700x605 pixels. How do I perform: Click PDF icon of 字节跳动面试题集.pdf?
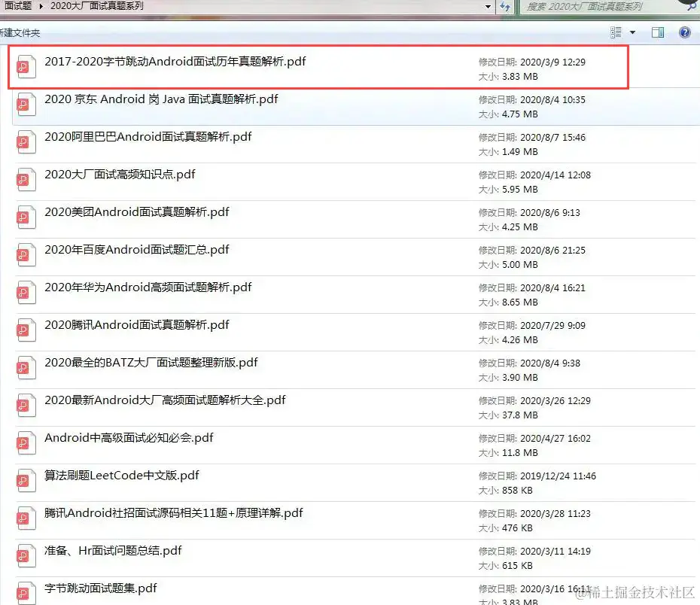[x=26, y=593]
